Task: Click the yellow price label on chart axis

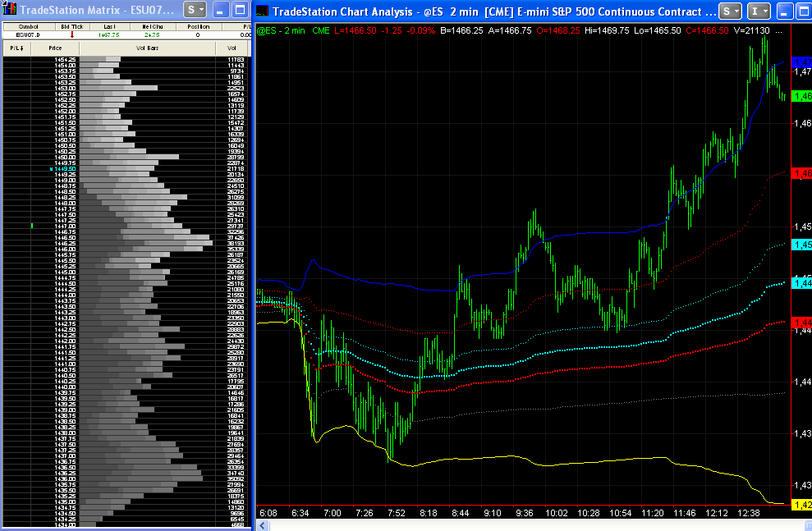Action: coord(802,505)
